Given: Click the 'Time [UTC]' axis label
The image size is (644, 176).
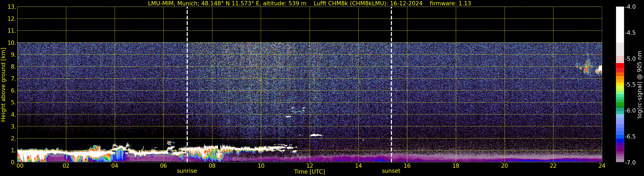Looking at the screenshot, I should pos(310,172).
